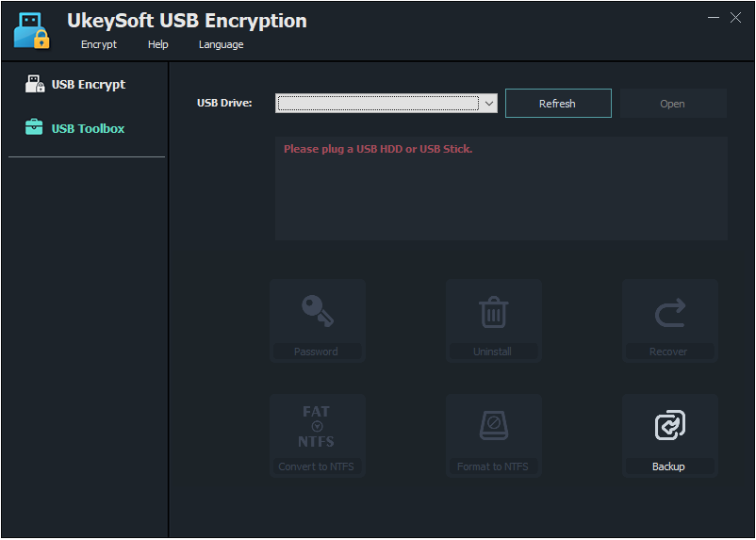Click the UkeySoft USB lock logo icon
Screen dimensions: 756x540
click(x=32, y=31)
